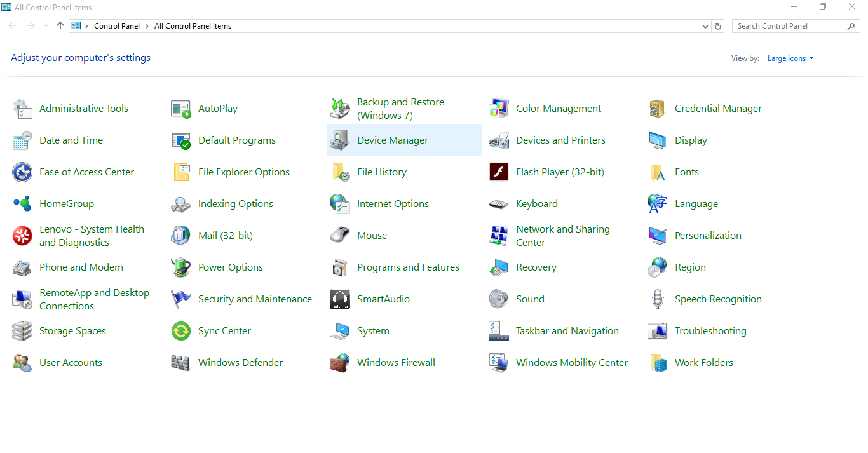Open Internet Options globe icon

[x=340, y=204]
